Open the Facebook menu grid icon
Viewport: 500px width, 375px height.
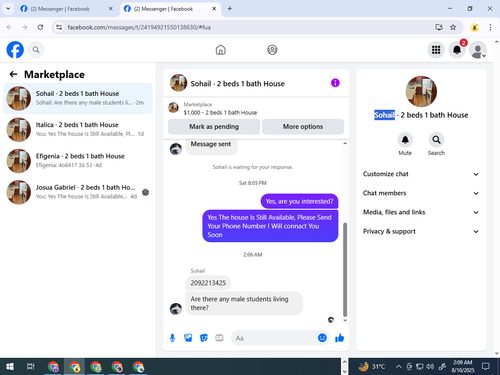[436, 50]
